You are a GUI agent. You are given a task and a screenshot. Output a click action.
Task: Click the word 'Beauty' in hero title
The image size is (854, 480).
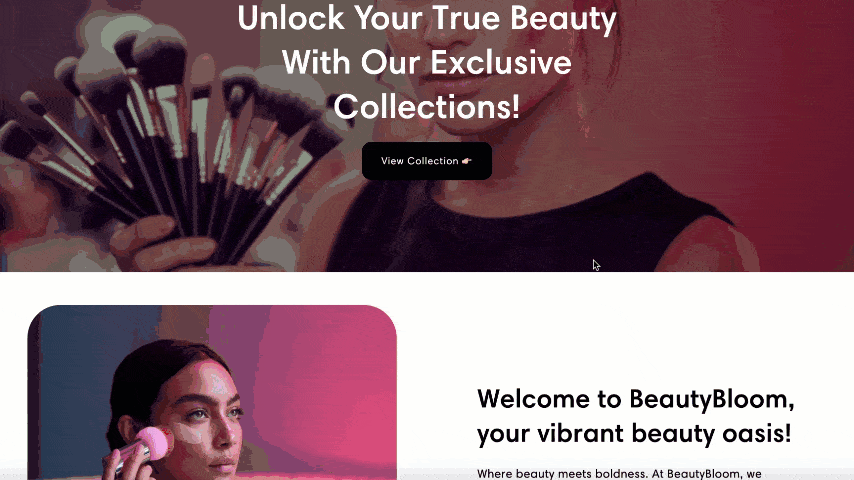[563, 19]
